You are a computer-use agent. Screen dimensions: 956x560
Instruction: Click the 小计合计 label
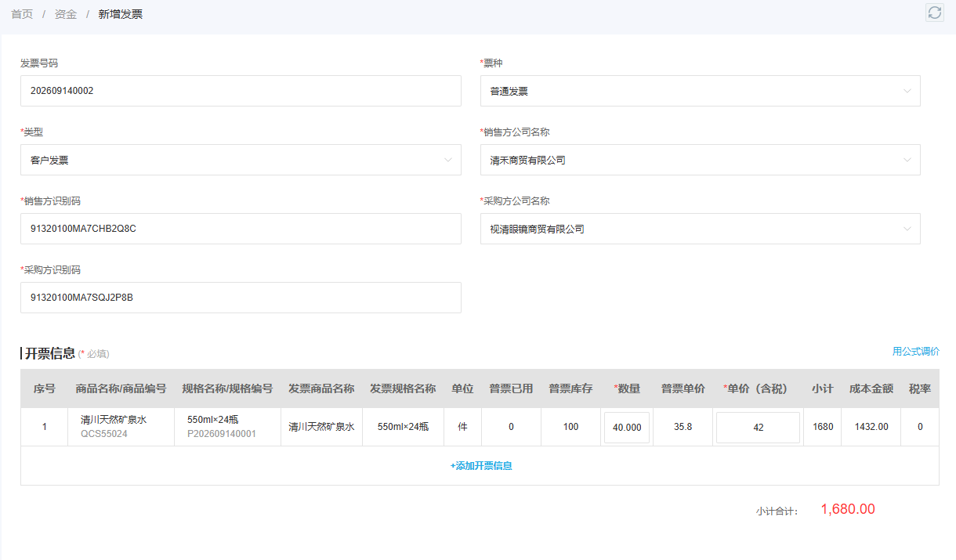click(777, 511)
